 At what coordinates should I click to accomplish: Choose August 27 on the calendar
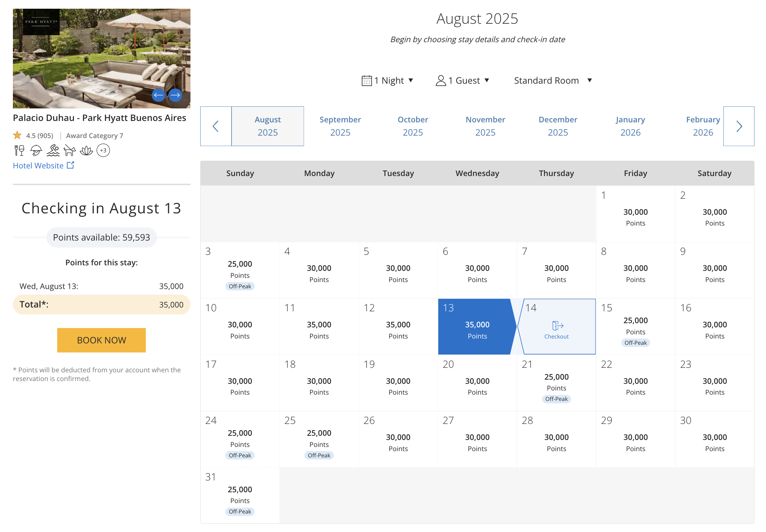coord(477,439)
